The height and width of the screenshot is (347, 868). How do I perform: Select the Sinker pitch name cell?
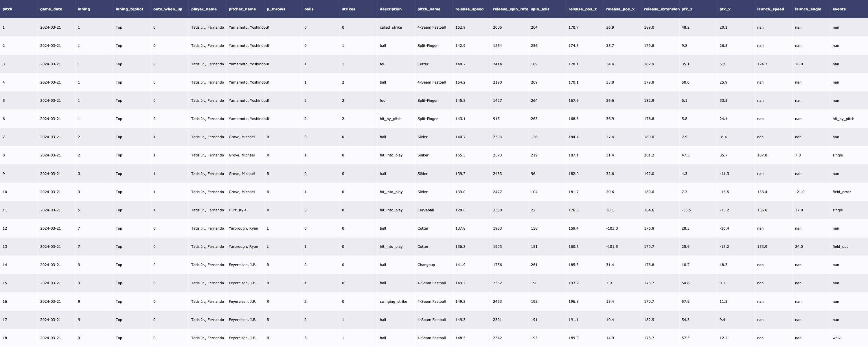tap(423, 155)
